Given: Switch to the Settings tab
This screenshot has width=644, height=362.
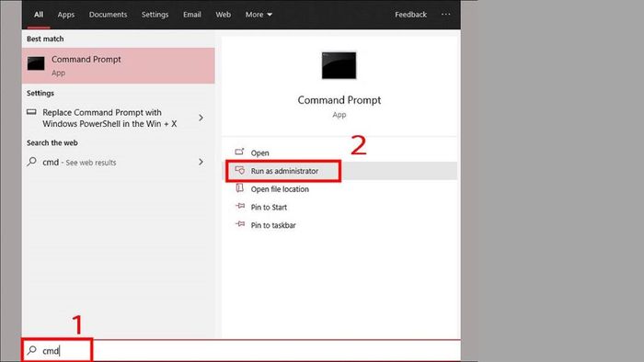Looking at the screenshot, I should click(155, 15).
